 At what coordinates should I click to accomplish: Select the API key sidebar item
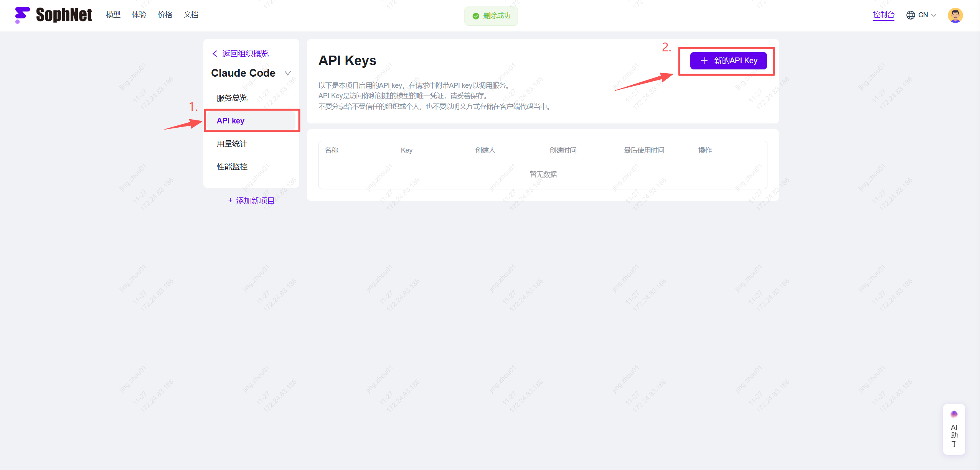pyautogui.click(x=231, y=121)
